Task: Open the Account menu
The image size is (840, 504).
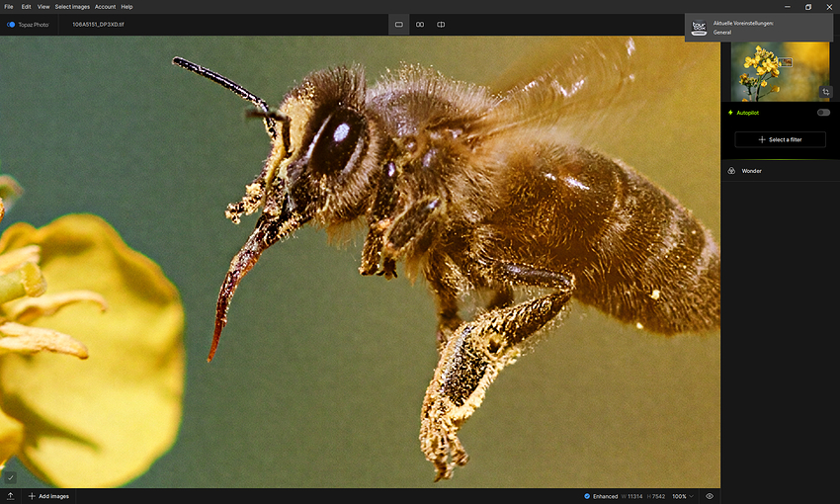Action: coord(105,7)
